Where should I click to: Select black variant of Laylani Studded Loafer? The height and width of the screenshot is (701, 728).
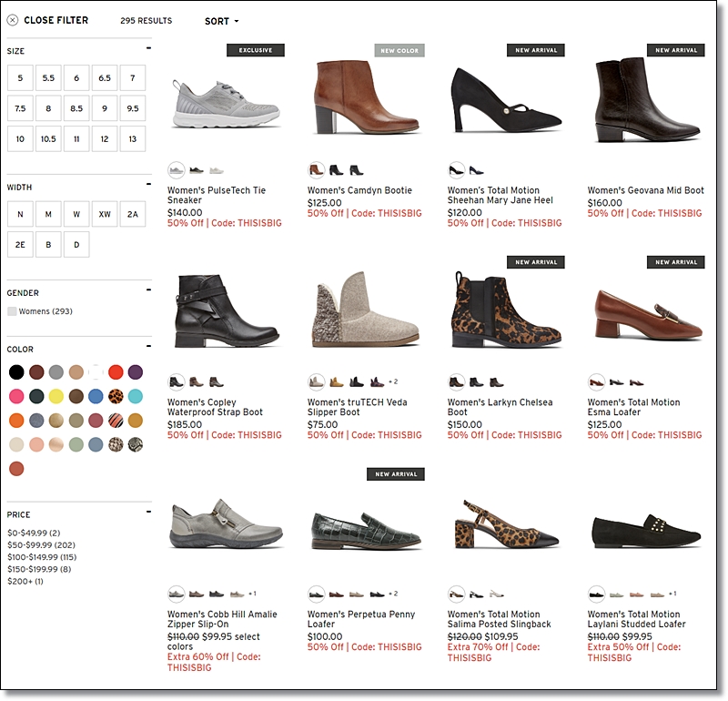pyautogui.click(x=596, y=594)
